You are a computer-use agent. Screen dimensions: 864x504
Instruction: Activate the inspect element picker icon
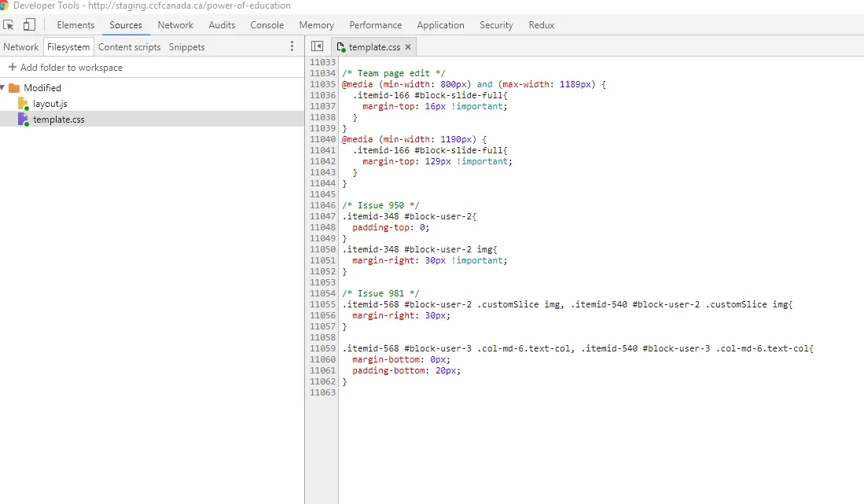coord(9,25)
